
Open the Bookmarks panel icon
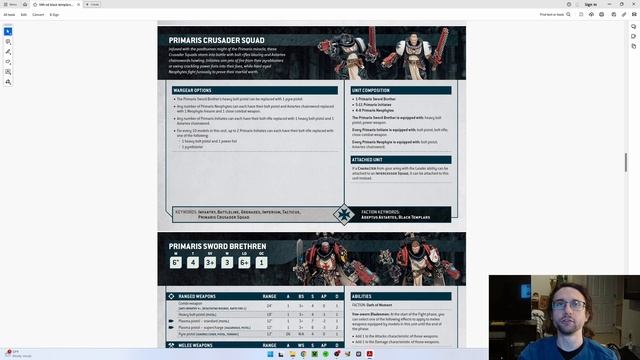click(633, 36)
